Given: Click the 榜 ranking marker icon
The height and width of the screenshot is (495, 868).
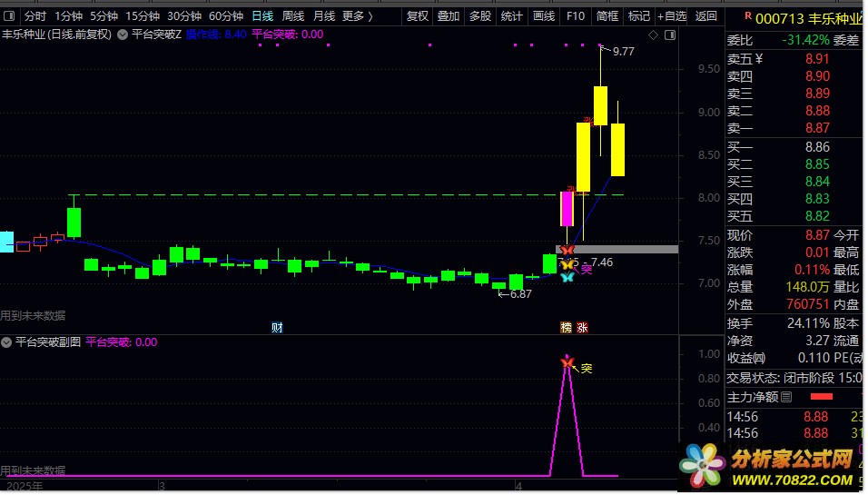Looking at the screenshot, I should tap(566, 328).
